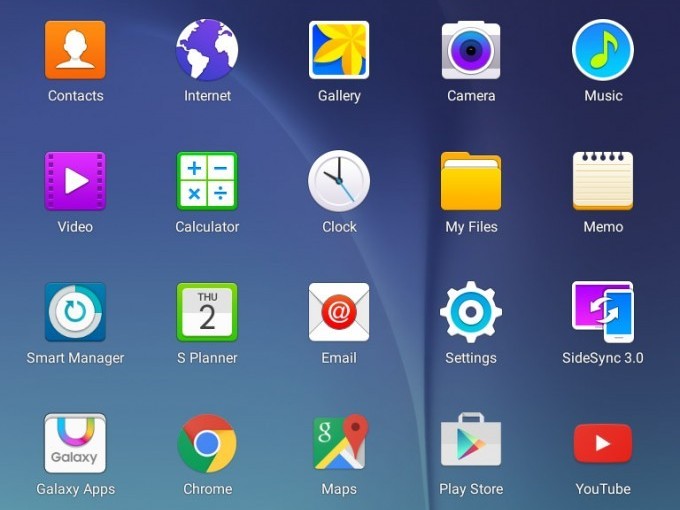Viewport: 680px width, 510px height.
Task: Tap the "S Planner" label text
Action: tap(207, 358)
